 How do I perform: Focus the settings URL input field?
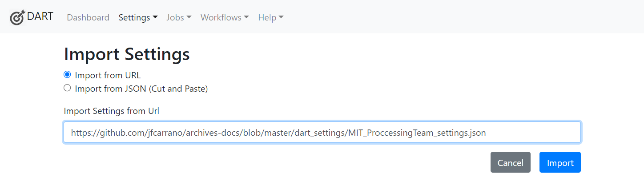322,133
